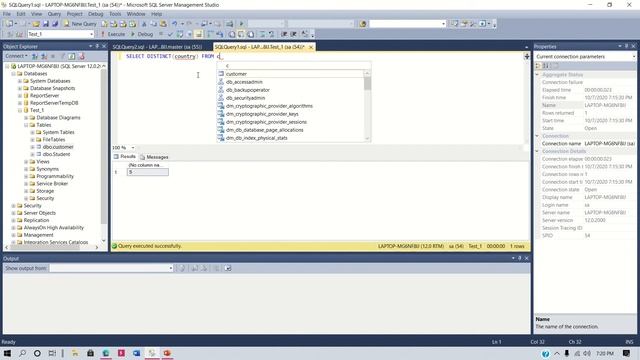This screenshot has height=360, width=640.
Task: Click the Windows Start button
Action: click(7, 353)
